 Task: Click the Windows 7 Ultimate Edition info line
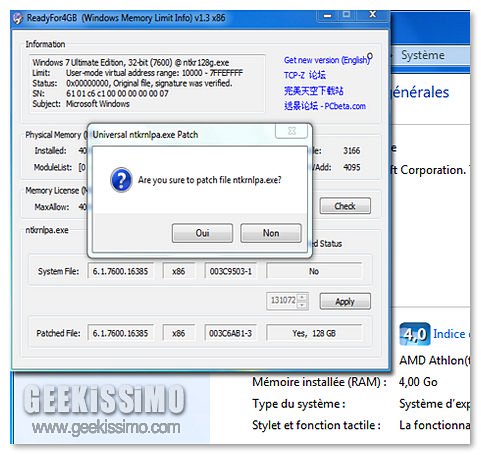pos(131,62)
